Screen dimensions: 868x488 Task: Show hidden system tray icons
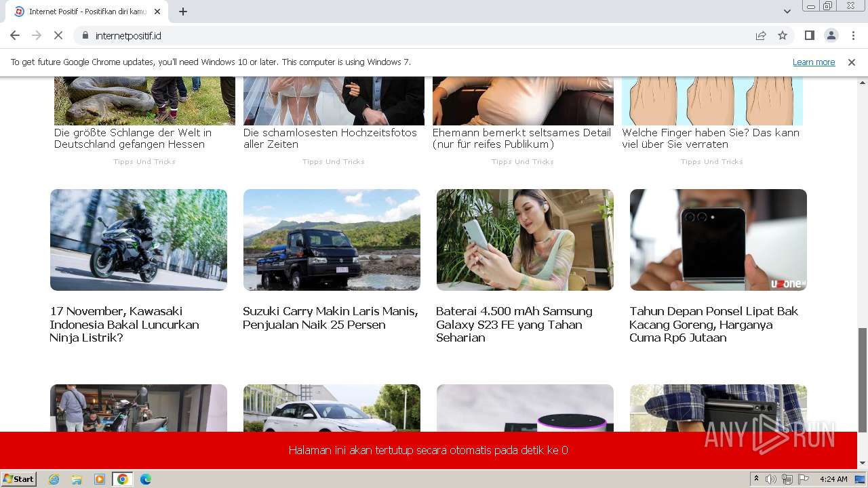point(756,479)
